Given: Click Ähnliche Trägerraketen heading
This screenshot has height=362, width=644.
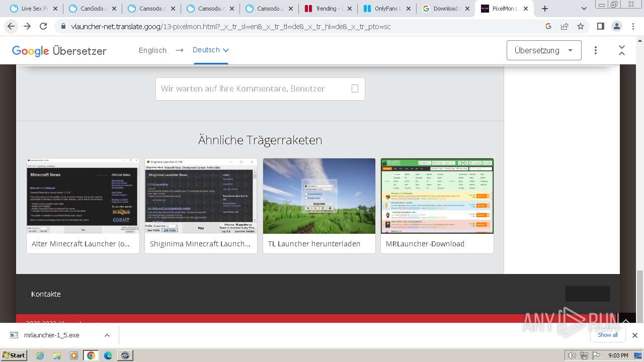Looking at the screenshot, I should pos(260,140).
